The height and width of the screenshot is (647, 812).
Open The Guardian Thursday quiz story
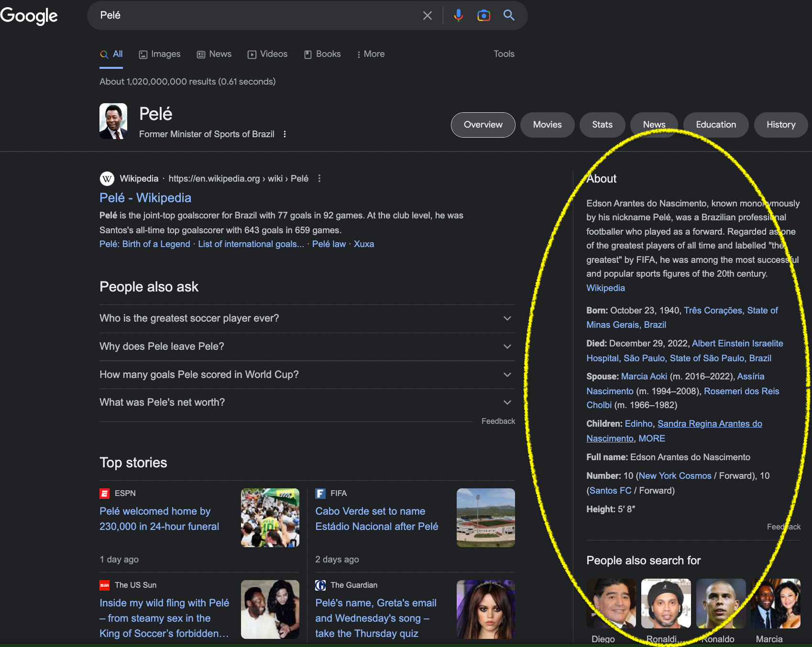coord(376,618)
